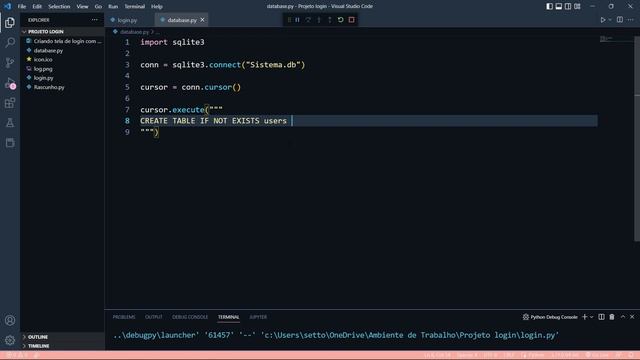Kill terminal with trash icon
The height and width of the screenshot is (360, 640).
coord(612,317)
